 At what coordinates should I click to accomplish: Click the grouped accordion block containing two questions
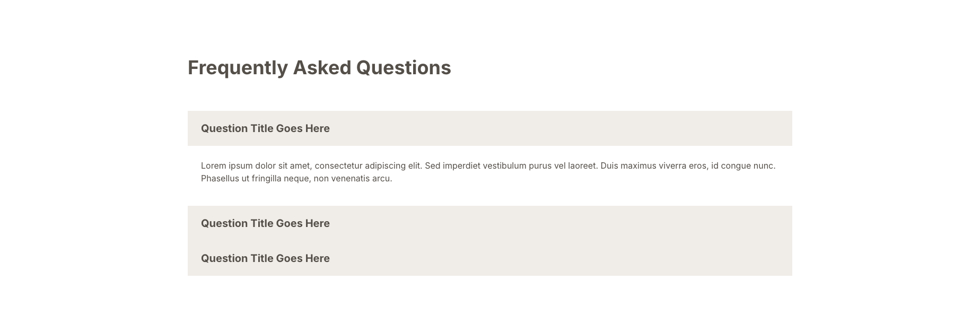point(490,240)
